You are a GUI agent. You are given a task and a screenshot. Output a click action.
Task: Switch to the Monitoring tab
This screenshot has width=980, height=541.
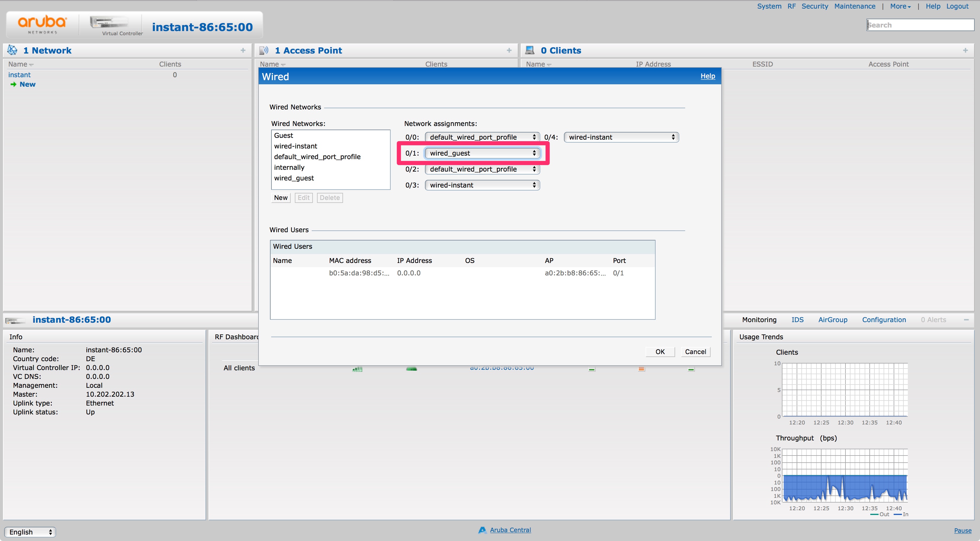[759, 319]
